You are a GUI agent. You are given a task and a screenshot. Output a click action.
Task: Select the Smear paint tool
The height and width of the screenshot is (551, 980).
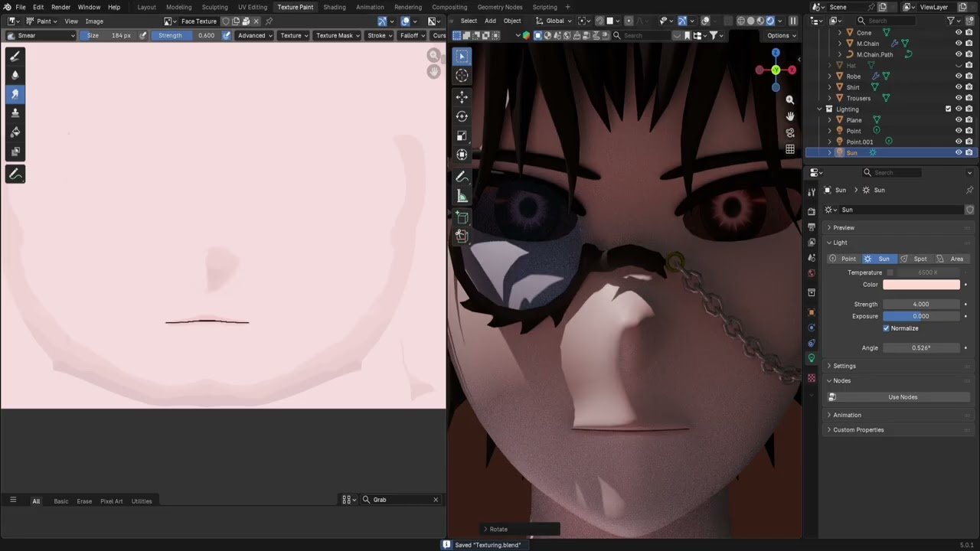click(x=15, y=94)
